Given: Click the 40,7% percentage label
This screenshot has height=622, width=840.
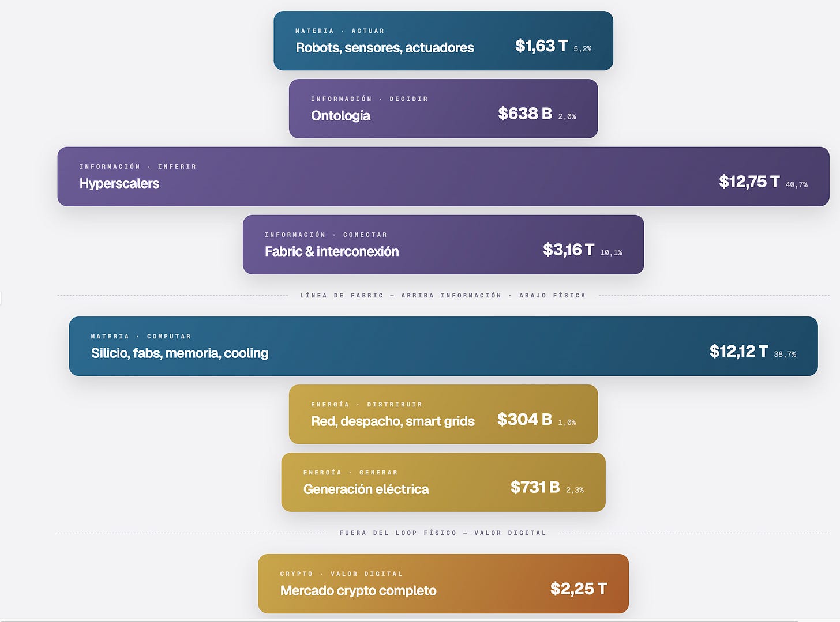Looking at the screenshot, I should coord(796,184).
